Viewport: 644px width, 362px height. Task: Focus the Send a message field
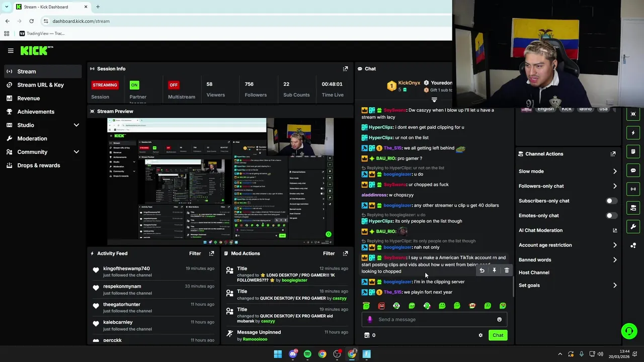(434, 319)
